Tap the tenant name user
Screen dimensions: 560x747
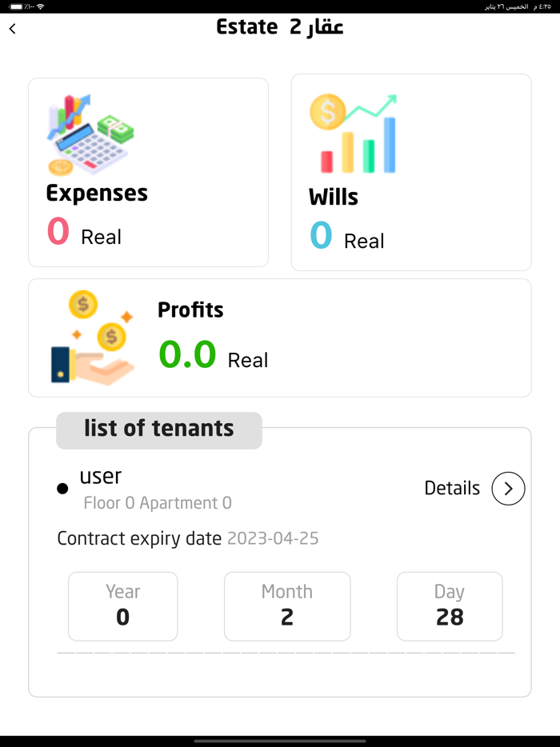101,477
